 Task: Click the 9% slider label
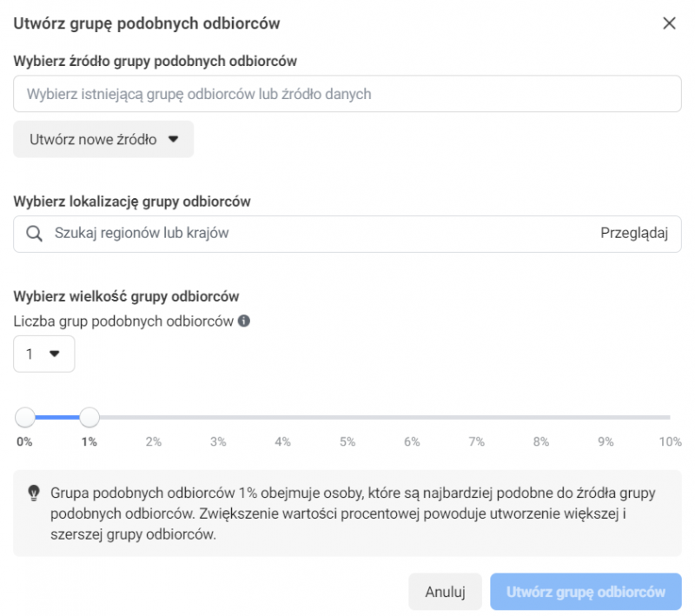[x=606, y=441]
